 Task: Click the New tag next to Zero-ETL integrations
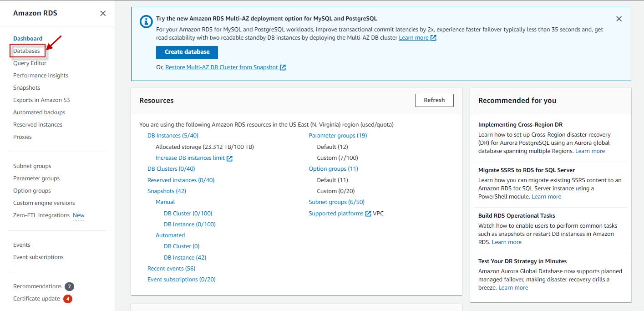click(79, 215)
